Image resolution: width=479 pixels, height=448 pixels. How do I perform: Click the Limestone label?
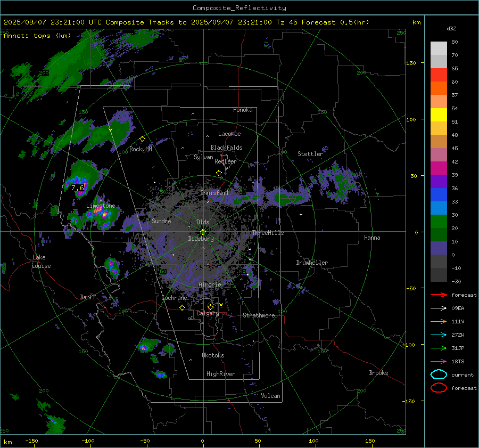(101, 206)
